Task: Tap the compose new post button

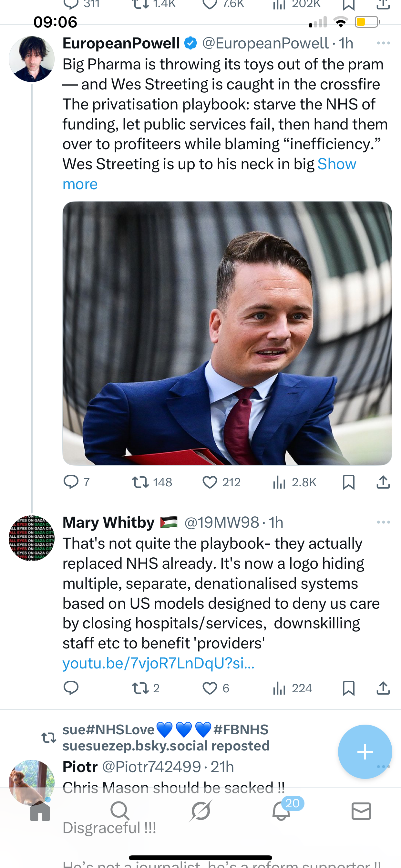Action: point(365,751)
